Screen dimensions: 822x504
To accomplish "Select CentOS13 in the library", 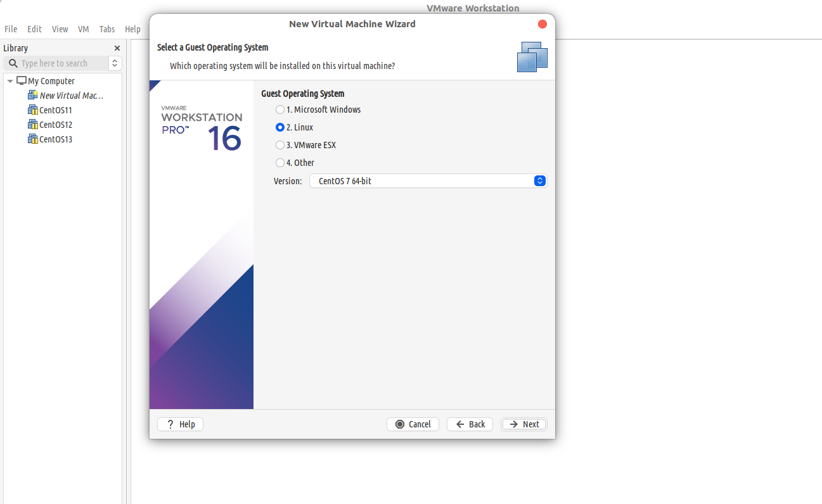I will [x=56, y=139].
